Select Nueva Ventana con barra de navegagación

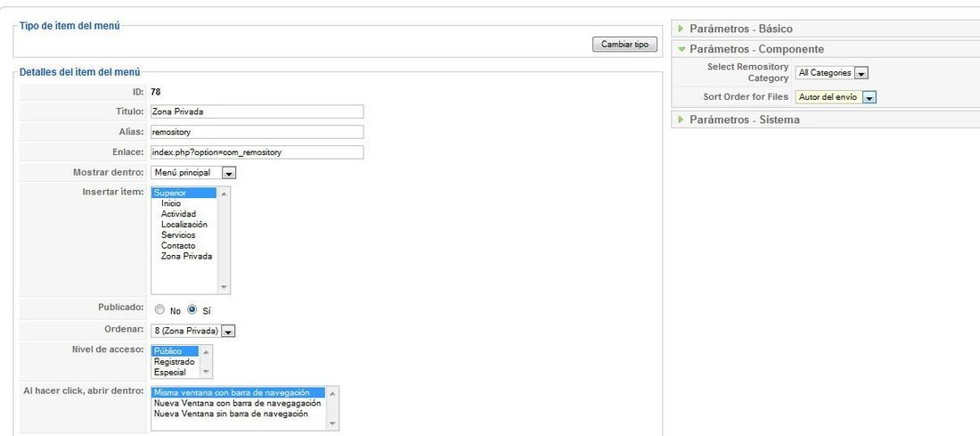[239, 404]
